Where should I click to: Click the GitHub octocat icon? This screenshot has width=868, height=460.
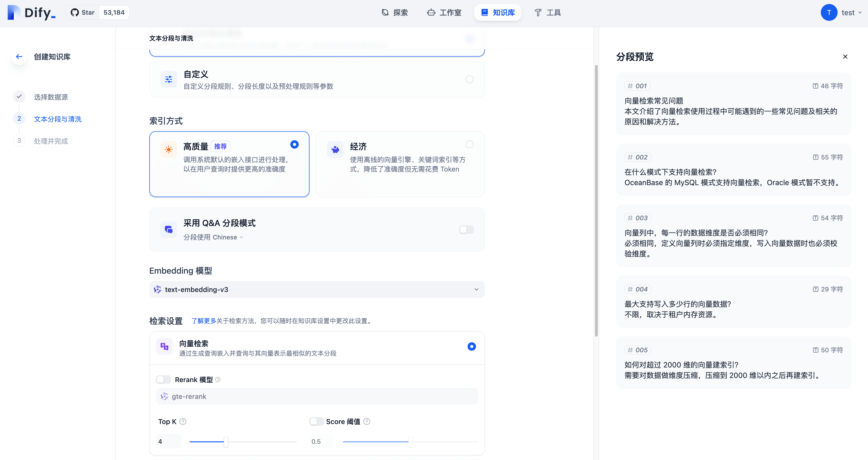click(x=74, y=12)
